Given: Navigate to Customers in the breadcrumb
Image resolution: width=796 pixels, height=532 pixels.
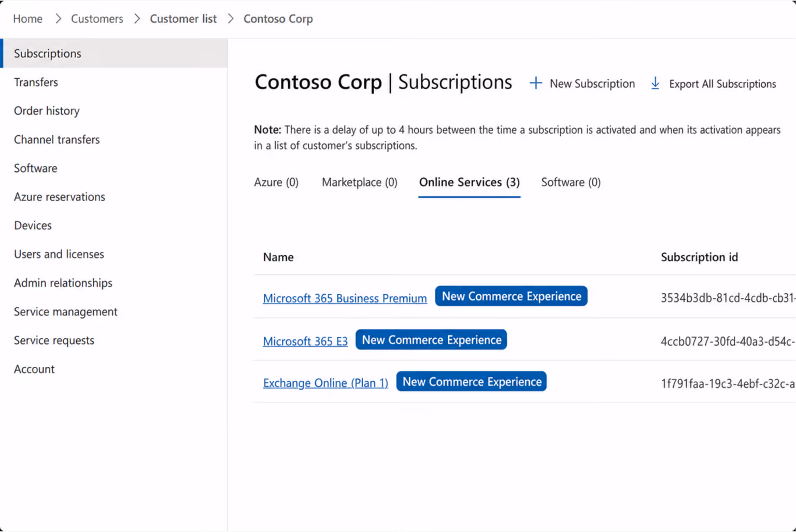Looking at the screenshot, I should (x=97, y=19).
